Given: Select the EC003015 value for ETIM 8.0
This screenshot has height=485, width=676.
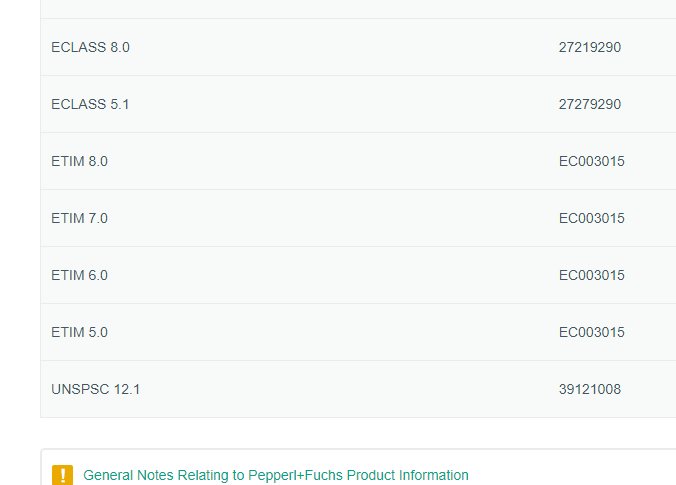Looking at the screenshot, I should click(592, 161).
